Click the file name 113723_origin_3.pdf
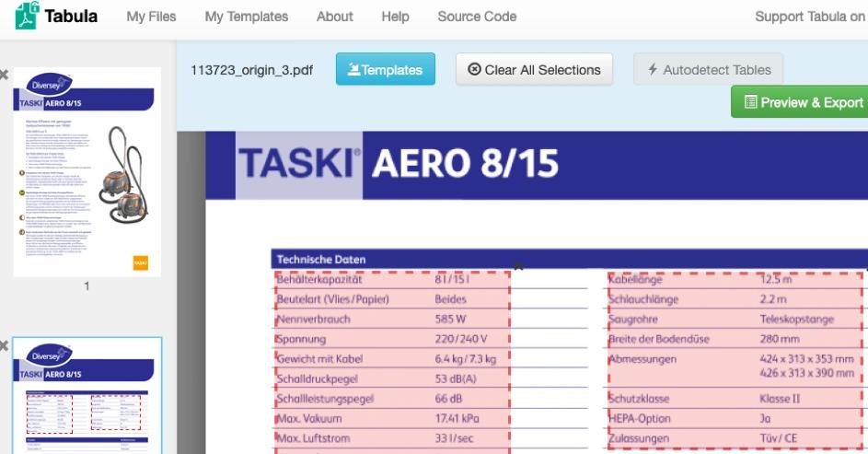Image resolution: width=868 pixels, height=454 pixels. (252, 70)
